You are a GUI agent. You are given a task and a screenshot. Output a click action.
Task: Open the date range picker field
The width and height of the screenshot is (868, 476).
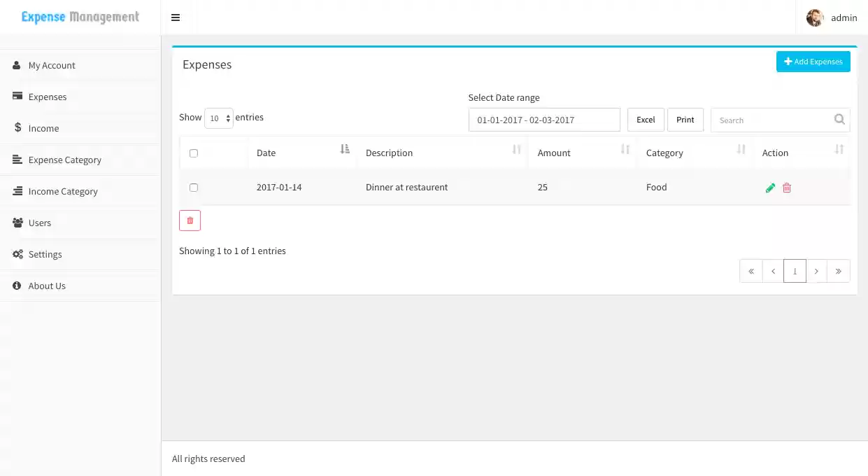544,120
